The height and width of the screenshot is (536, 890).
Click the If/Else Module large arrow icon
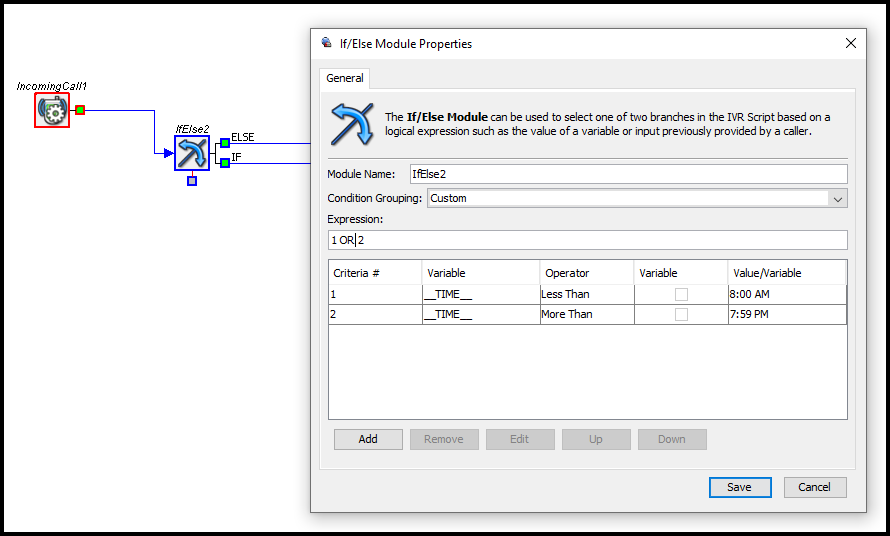tap(352, 124)
